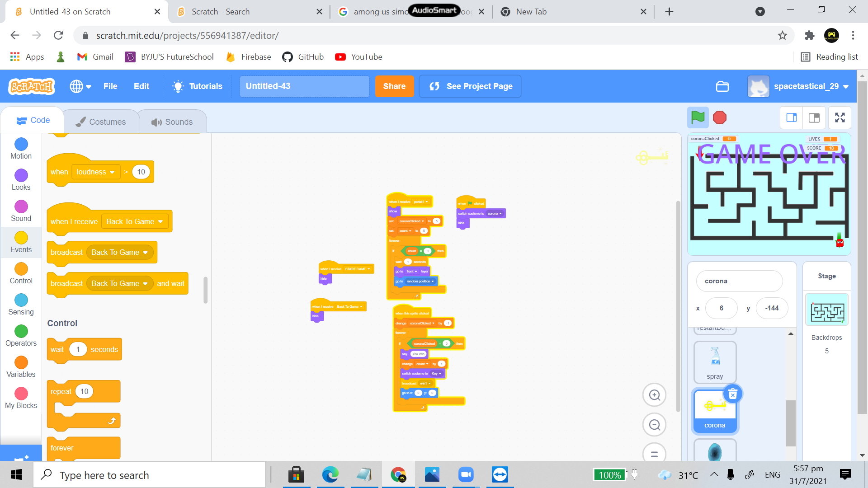This screenshot has width=868, height=488.
Task: Open the loudness dropdown in when block
Action: tap(96, 172)
